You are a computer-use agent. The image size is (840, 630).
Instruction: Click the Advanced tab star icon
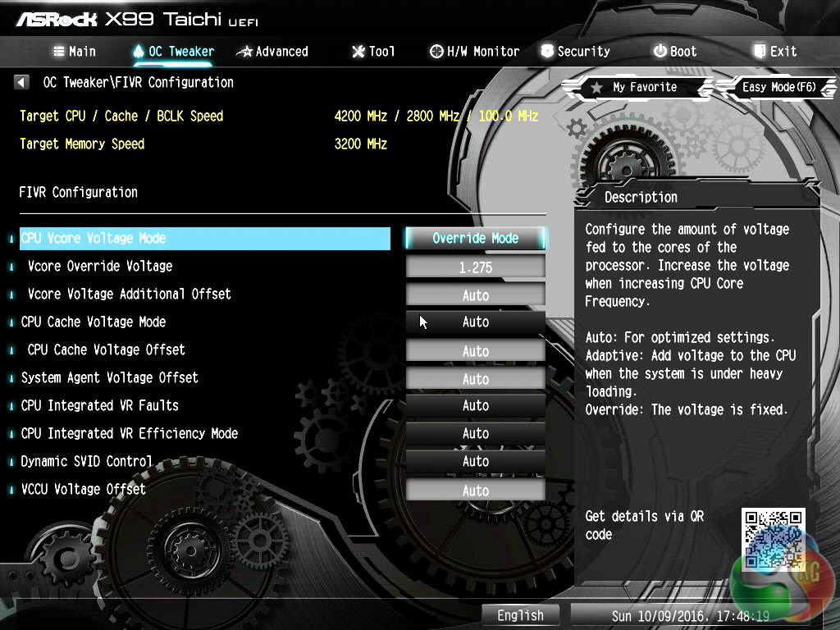tap(244, 52)
